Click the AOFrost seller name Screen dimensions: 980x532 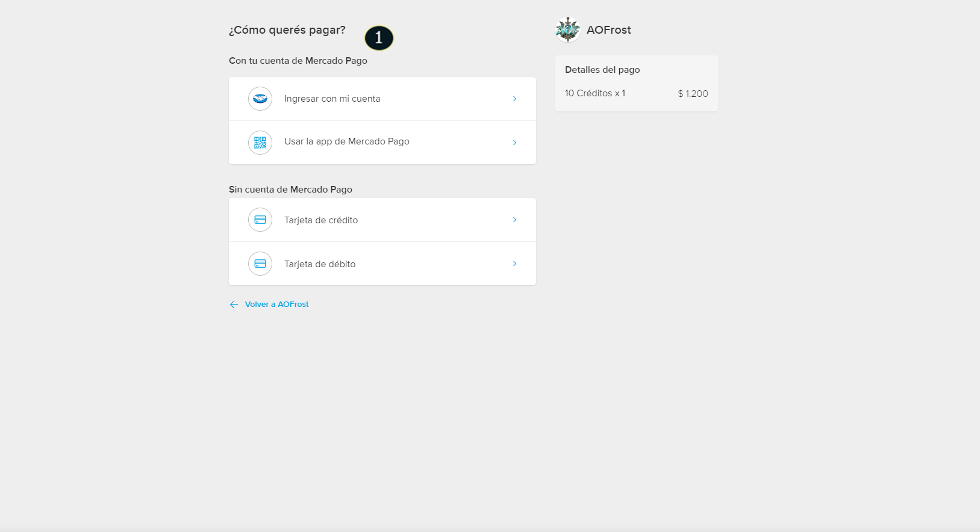pos(608,30)
